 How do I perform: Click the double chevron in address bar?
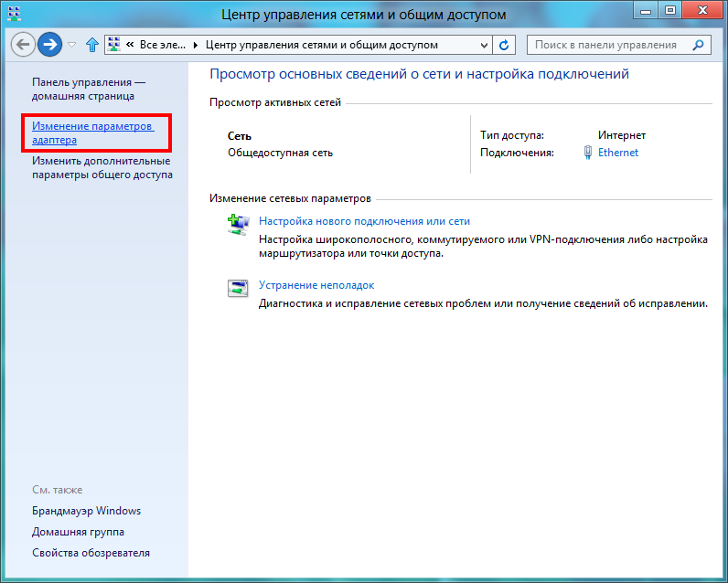pyautogui.click(x=130, y=45)
